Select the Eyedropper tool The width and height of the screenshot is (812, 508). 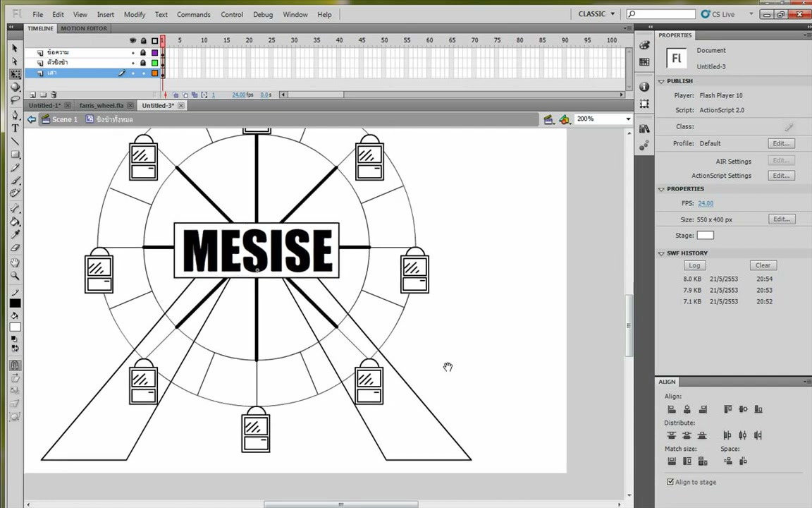[15, 235]
